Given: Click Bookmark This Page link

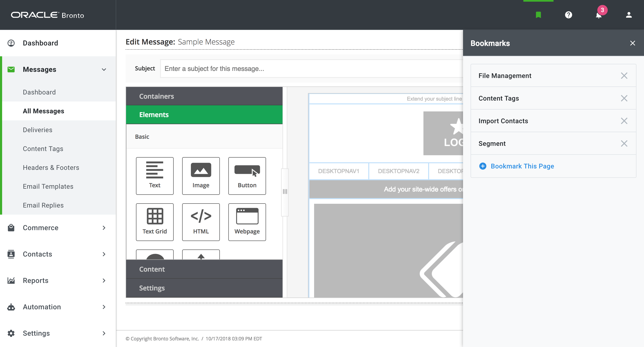Looking at the screenshot, I should (522, 166).
